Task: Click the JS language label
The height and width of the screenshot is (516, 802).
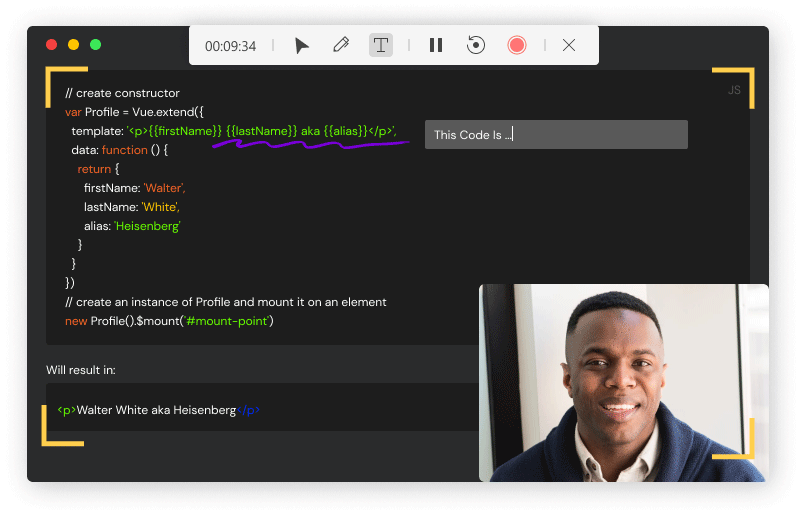Action: click(734, 90)
